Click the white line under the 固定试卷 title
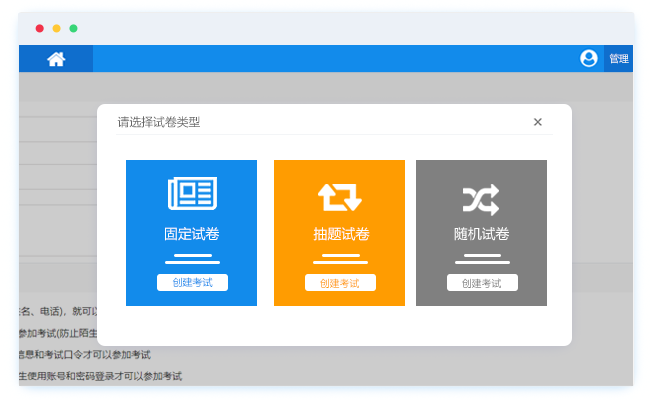The image size is (650, 400). (x=192, y=258)
